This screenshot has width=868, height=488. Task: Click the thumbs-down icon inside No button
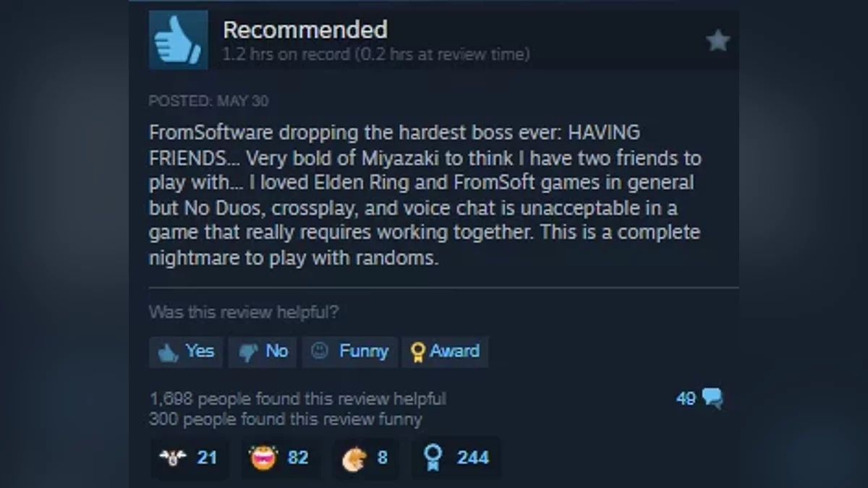click(248, 353)
